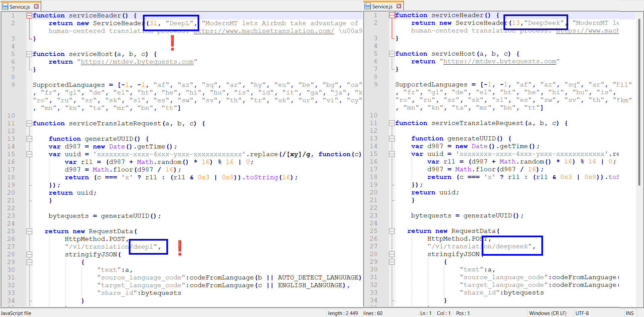Click save-state icon on left Service.js tab
Viewport: 644px width, 317px height.
click(x=5, y=6)
